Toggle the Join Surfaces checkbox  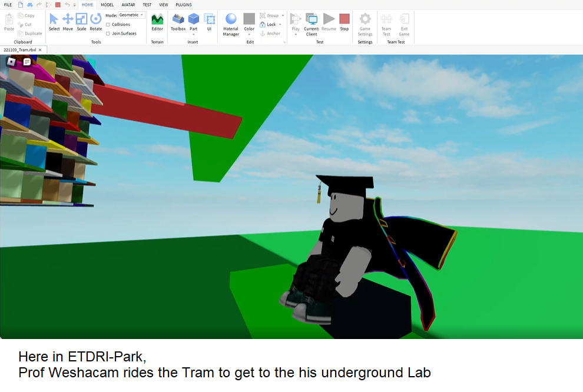pos(108,34)
